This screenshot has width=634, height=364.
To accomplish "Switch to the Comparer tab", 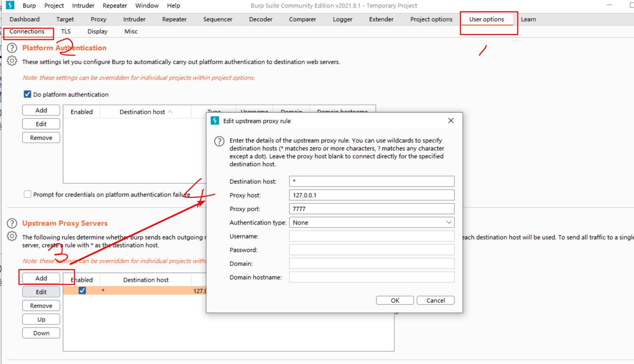I will coord(302,19).
